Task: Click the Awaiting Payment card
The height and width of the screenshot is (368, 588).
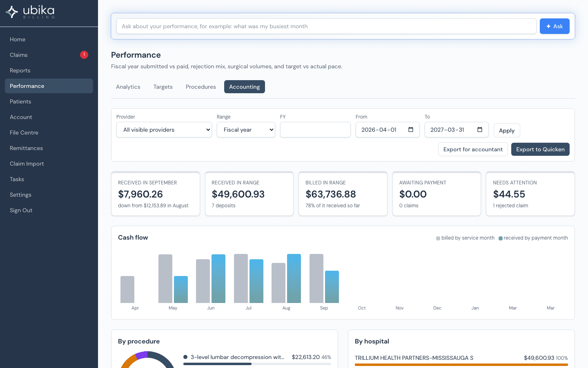Action: [437, 194]
